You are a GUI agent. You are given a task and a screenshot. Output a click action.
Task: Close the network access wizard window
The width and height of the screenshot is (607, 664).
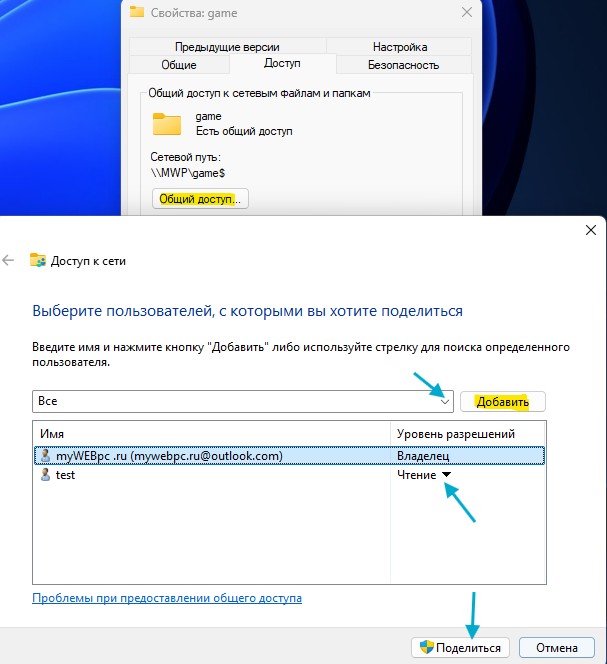589,229
